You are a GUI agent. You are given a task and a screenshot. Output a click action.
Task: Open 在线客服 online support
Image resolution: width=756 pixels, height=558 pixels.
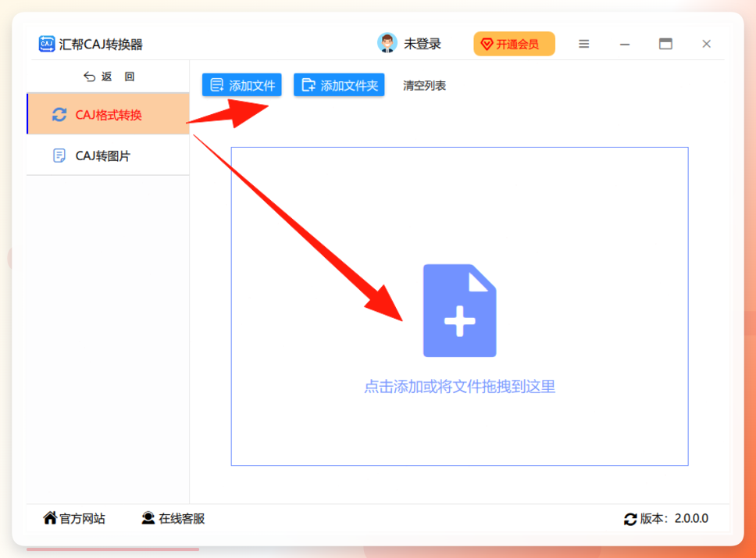[173, 518]
